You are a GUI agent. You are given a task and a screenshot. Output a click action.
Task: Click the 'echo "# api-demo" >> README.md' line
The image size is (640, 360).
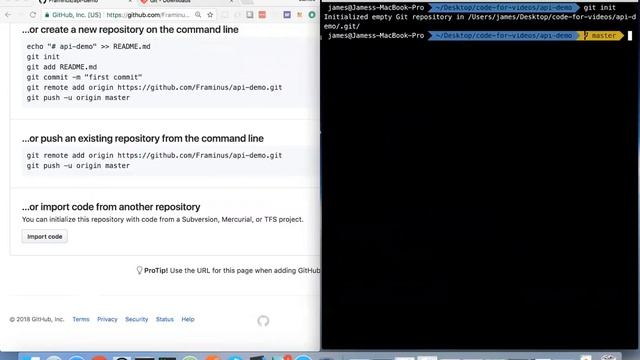[x=89, y=47]
